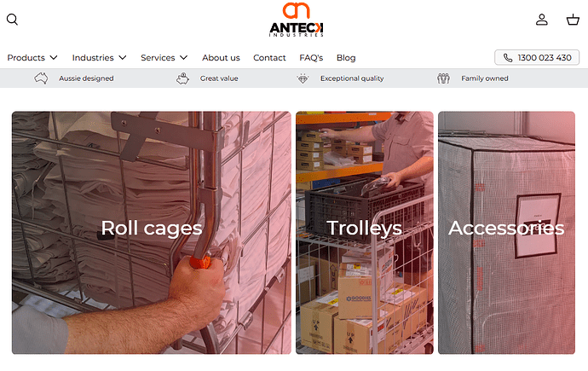Click the family people icon

443,78
